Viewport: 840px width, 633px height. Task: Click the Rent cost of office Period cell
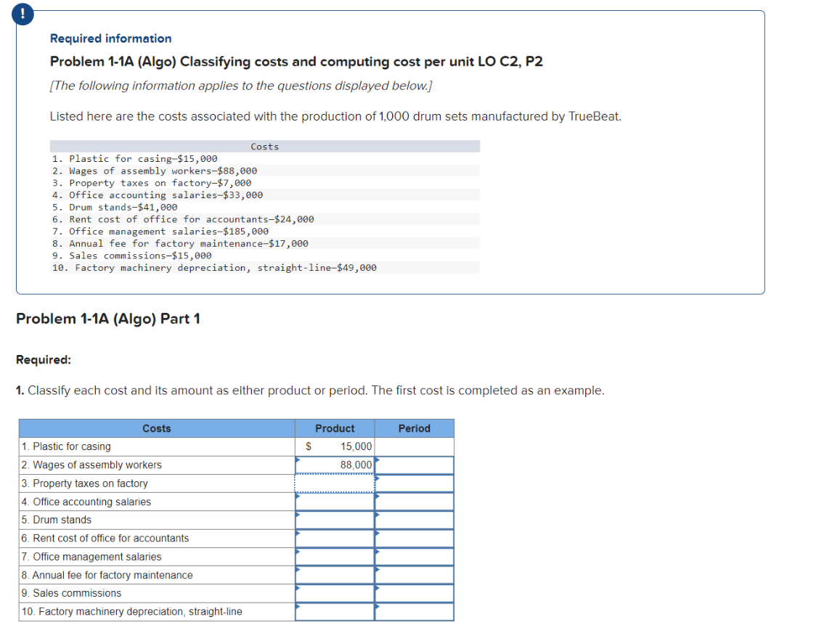tap(414, 538)
